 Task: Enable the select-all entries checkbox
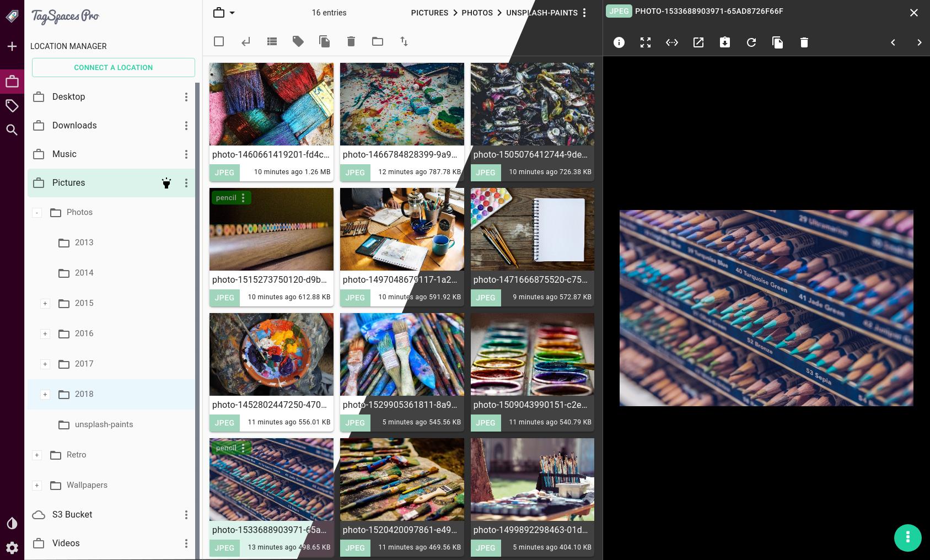pyautogui.click(x=219, y=41)
